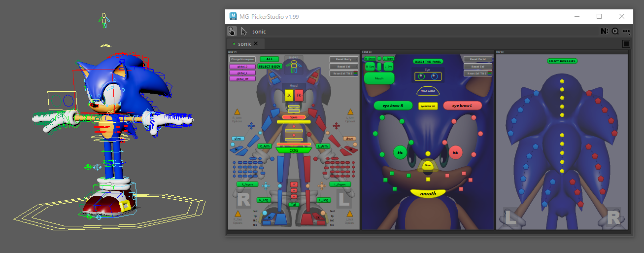Click the large green Mouth button
644x253 pixels.
pyautogui.click(x=379, y=78)
